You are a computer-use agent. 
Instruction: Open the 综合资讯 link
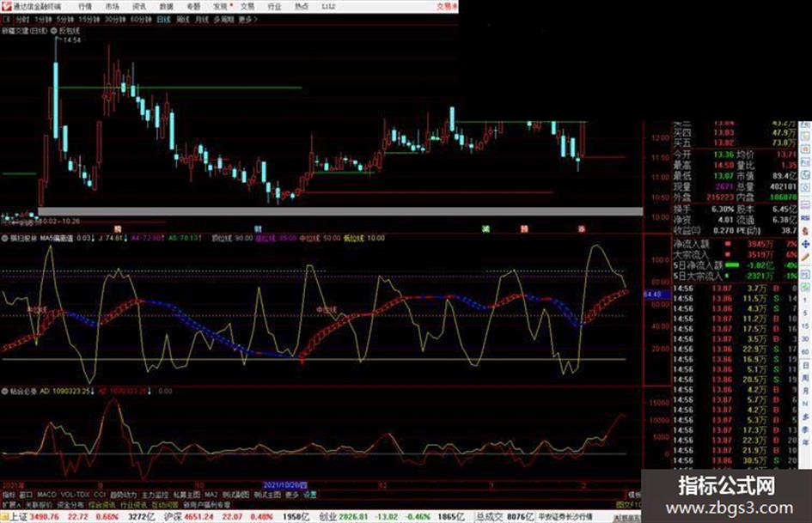pos(102,504)
